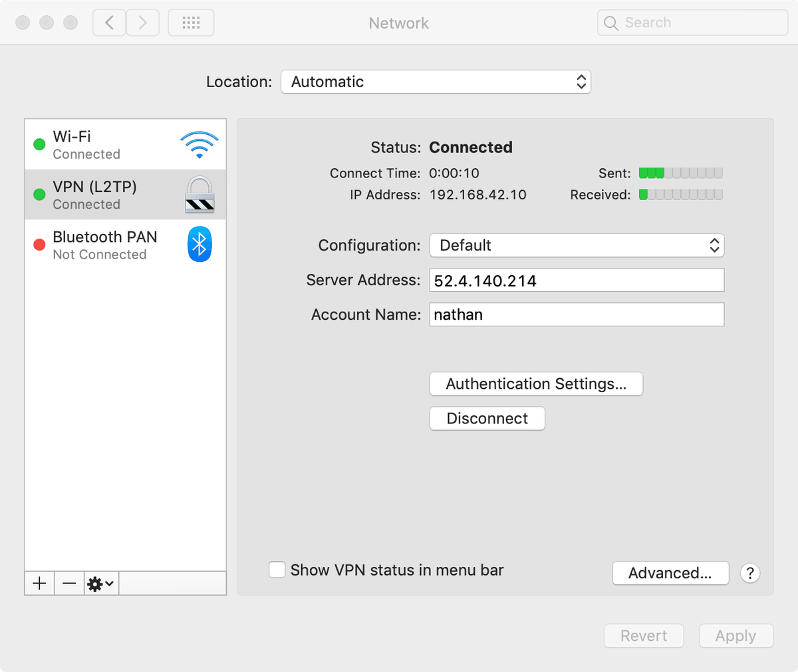Select the Wi-Fi service icon
This screenshot has width=798, height=672.
pos(199,145)
